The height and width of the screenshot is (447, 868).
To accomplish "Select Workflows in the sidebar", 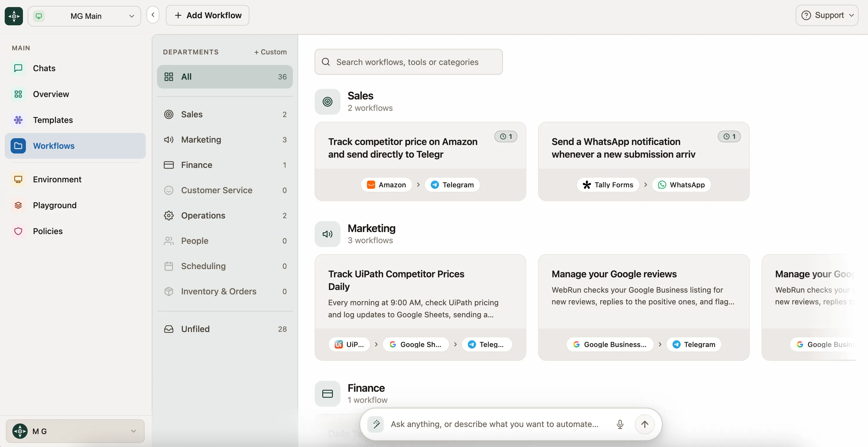I will tap(75, 146).
